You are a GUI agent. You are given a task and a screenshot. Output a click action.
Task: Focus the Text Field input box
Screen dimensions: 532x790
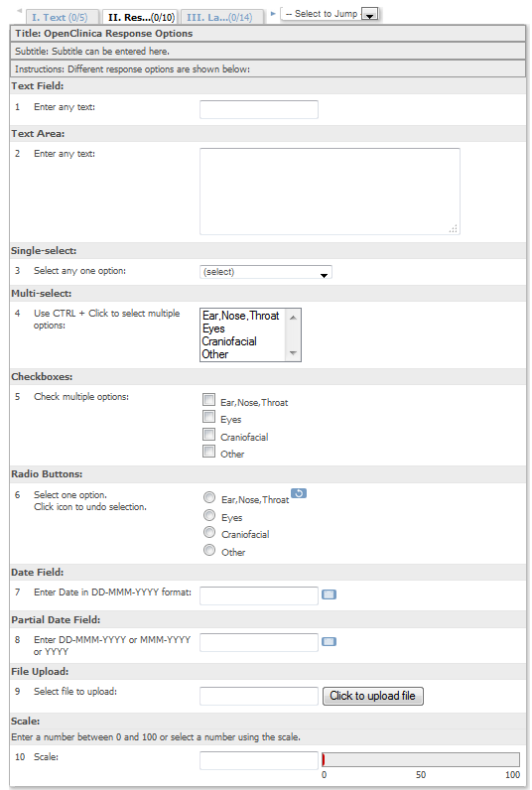(x=259, y=109)
